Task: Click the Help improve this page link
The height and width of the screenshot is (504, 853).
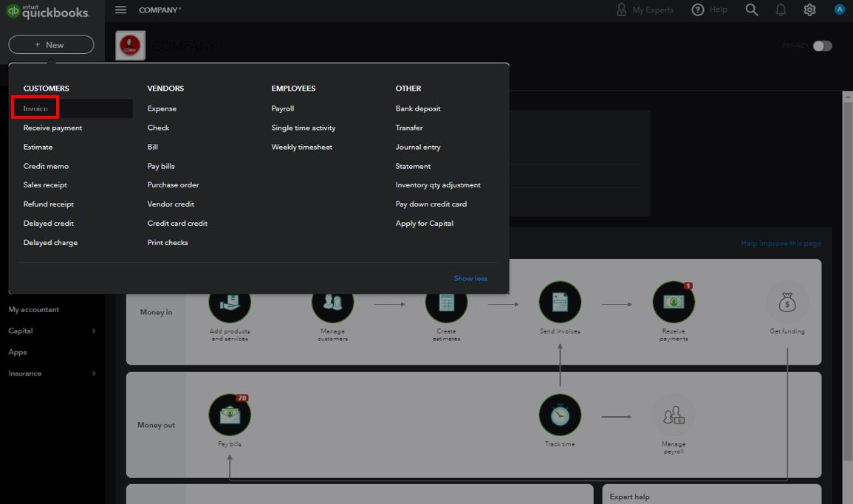Action: coord(781,244)
